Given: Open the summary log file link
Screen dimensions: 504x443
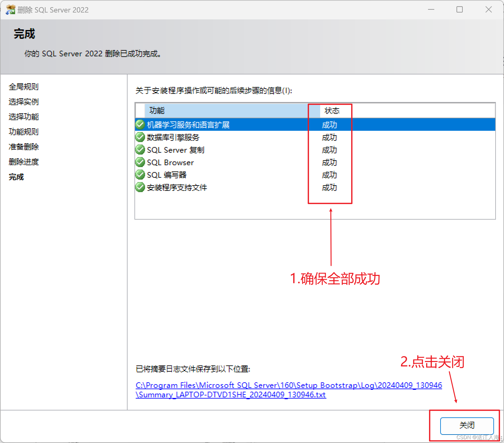Looking at the screenshot, I should 289,390.
